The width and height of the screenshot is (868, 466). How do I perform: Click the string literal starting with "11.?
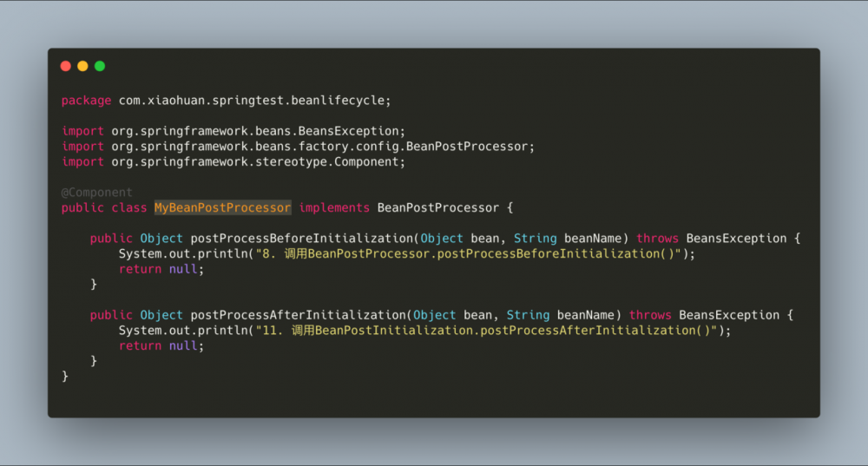click(488, 331)
